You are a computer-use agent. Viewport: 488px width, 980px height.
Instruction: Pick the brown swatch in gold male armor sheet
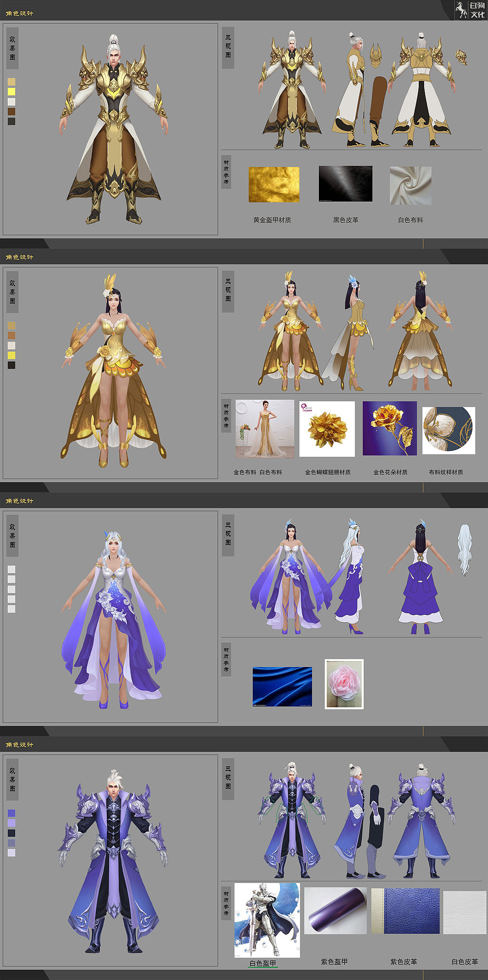[x=11, y=112]
